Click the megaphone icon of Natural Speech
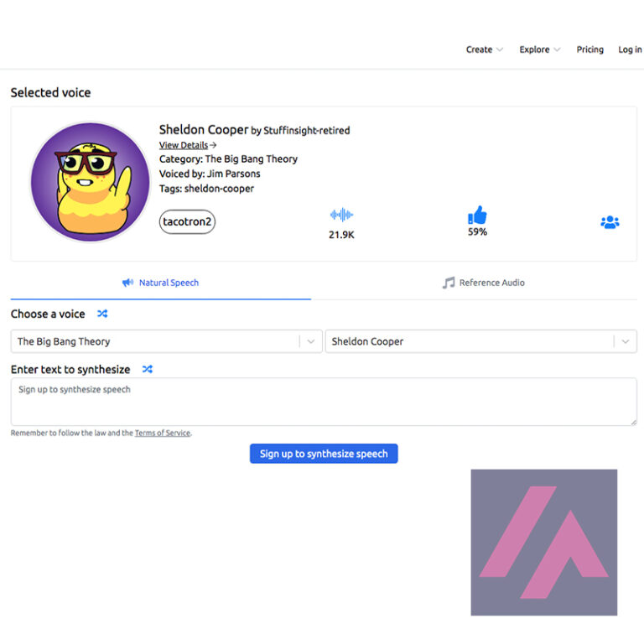The image size is (644, 644). (127, 283)
